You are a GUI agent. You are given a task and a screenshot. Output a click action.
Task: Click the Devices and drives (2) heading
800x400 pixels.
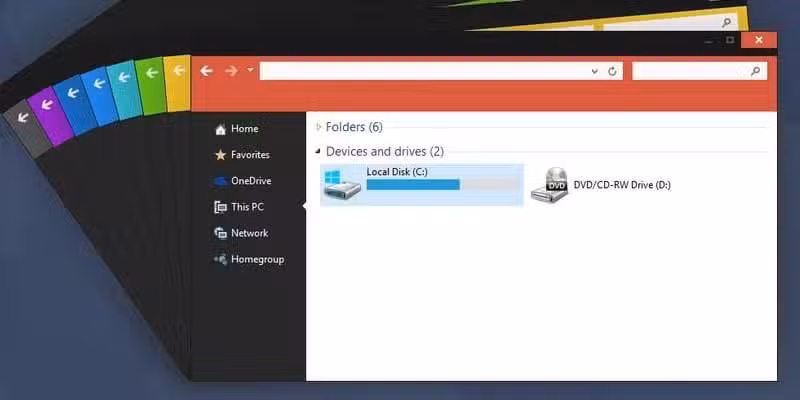[x=385, y=152]
